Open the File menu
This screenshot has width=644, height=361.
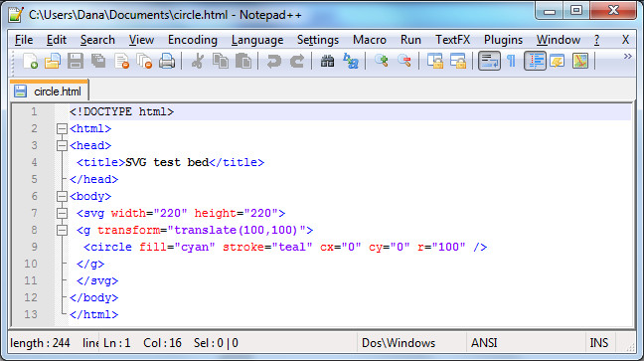click(x=24, y=40)
